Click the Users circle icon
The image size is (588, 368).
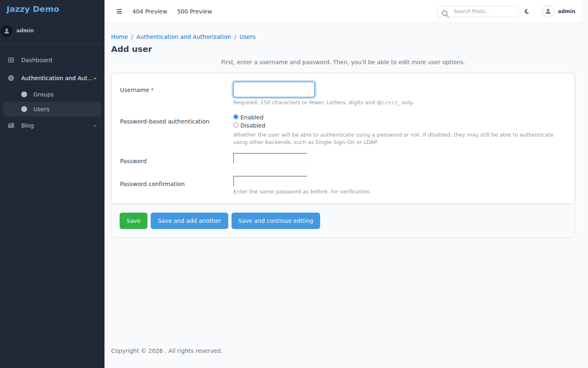(x=24, y=109)
